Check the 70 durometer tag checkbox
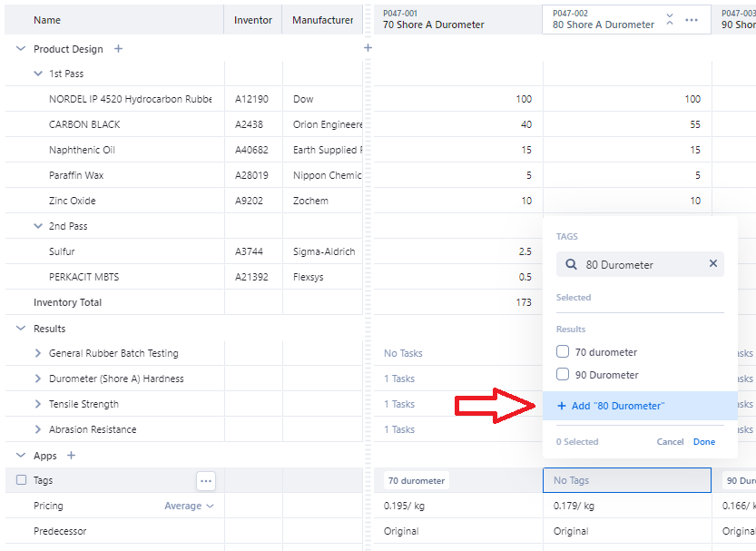 563,352
